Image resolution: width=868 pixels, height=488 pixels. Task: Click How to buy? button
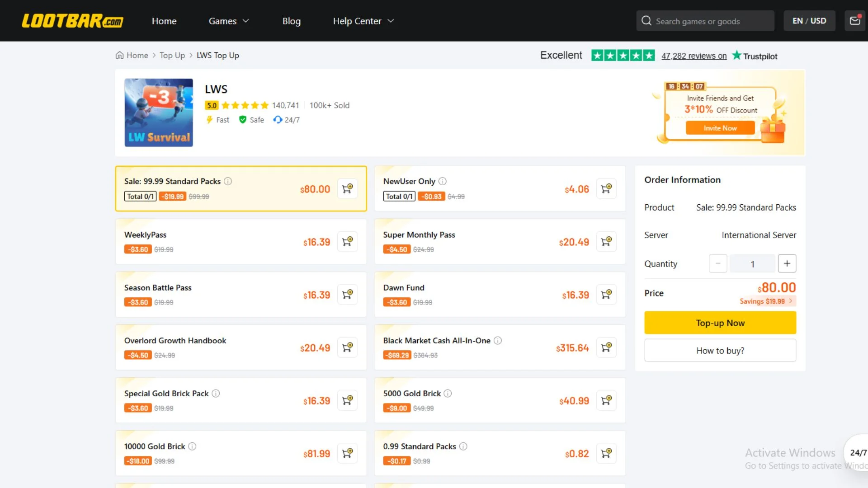coord(720,350)
